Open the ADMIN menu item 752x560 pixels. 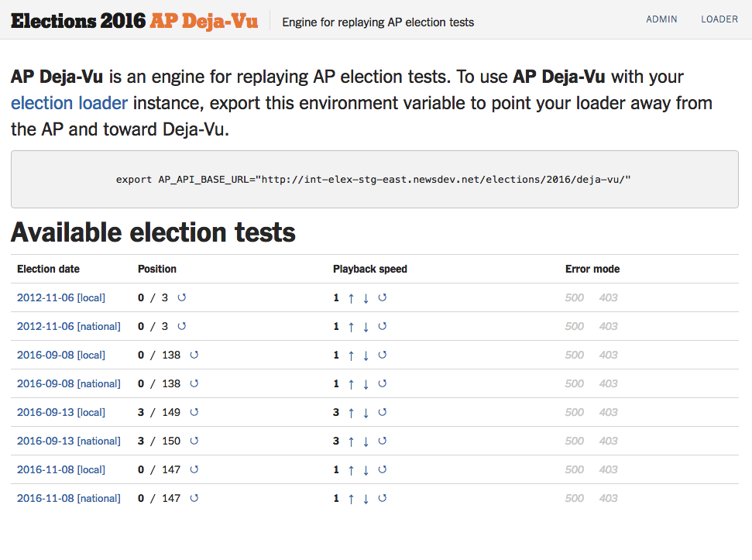click(x=661, y=19)
